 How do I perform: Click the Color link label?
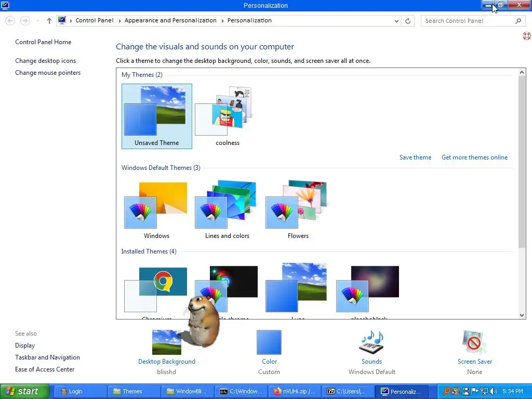[x=270, y=362]
